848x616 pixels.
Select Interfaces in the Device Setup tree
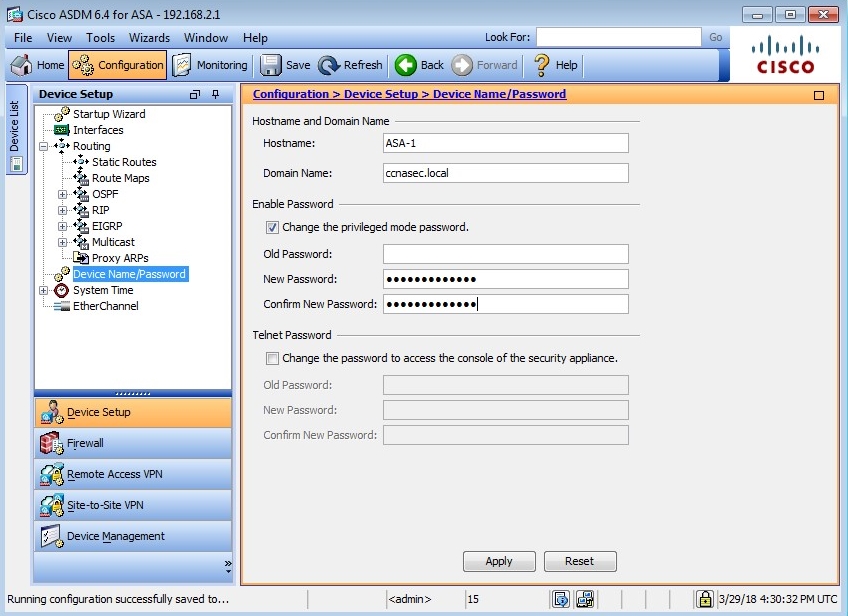coord(98,130)
